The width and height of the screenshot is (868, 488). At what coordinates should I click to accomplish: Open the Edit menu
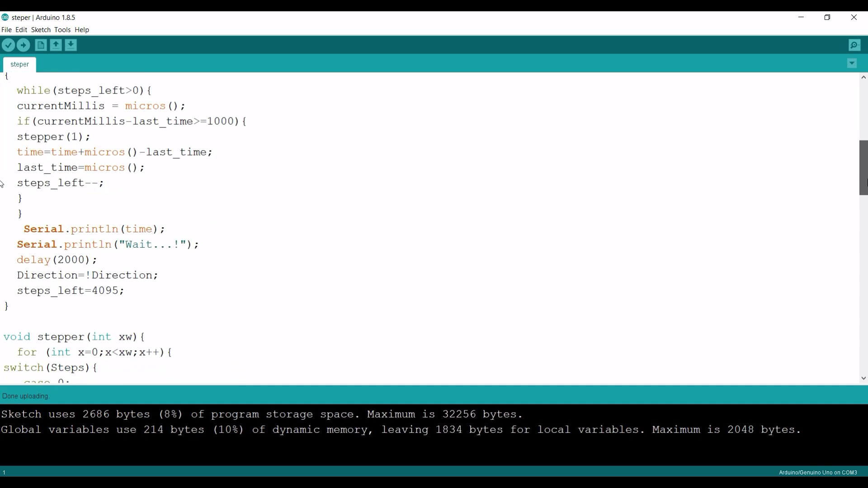[x=21, y=30]
